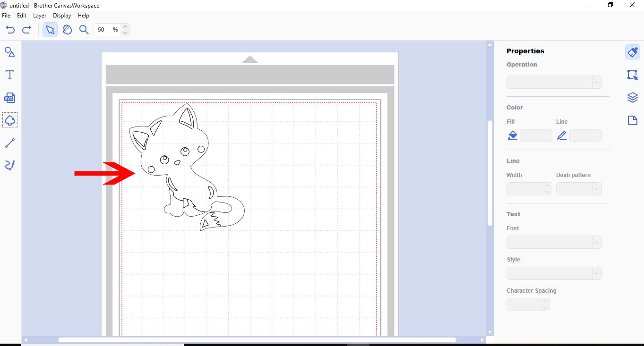Select the straight Line drawing tool
644x346 pixels.
tap(10, 143)
